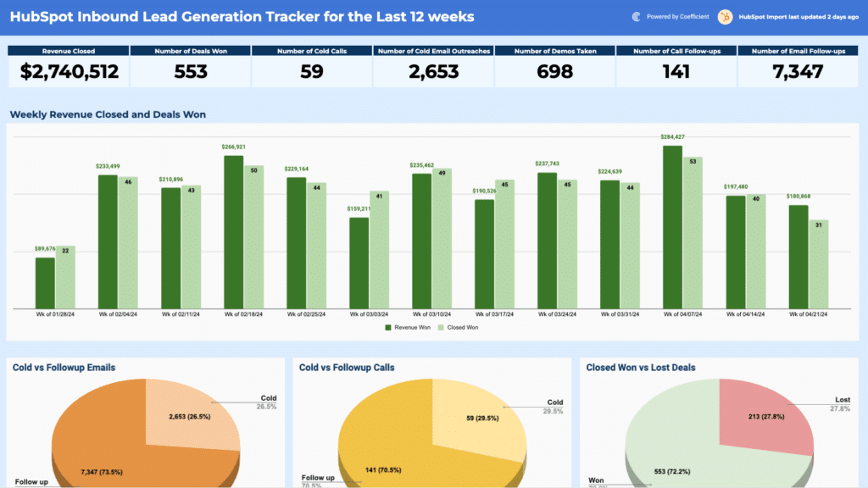Click the $233,499 data label
This screenshot has width=868, height=488.
coord(108,166)
